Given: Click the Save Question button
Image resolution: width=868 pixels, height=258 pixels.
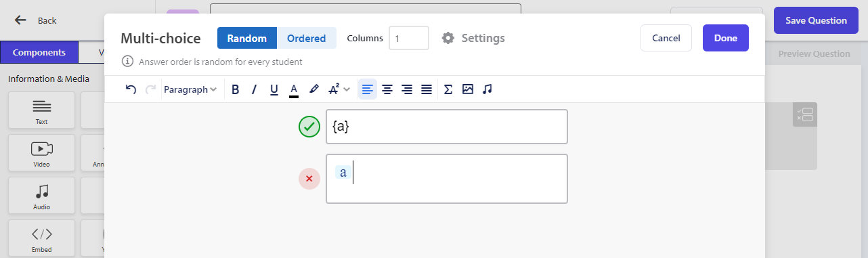Looking at the screenshot, I should (816, 20).
